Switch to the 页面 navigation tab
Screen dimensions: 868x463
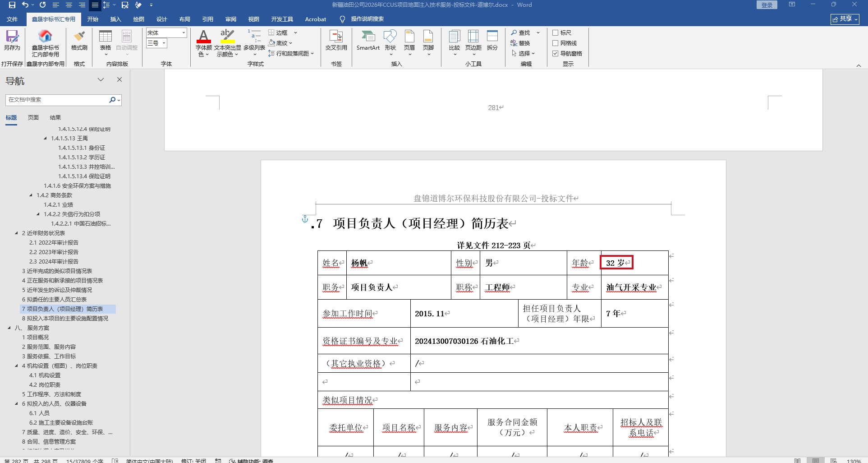[33, 118]
